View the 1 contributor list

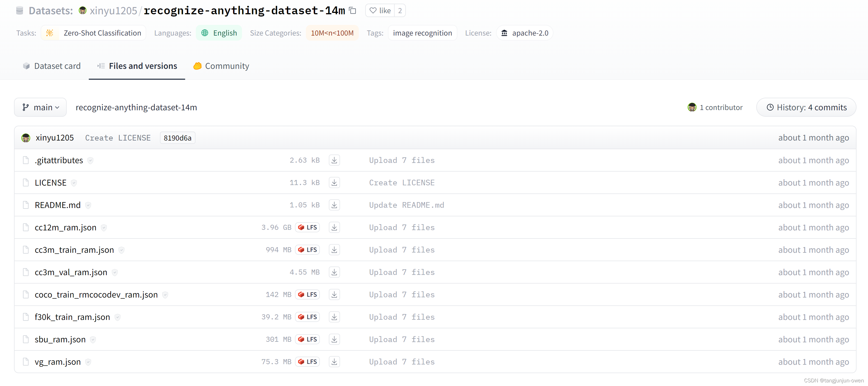tap(715, 107)
